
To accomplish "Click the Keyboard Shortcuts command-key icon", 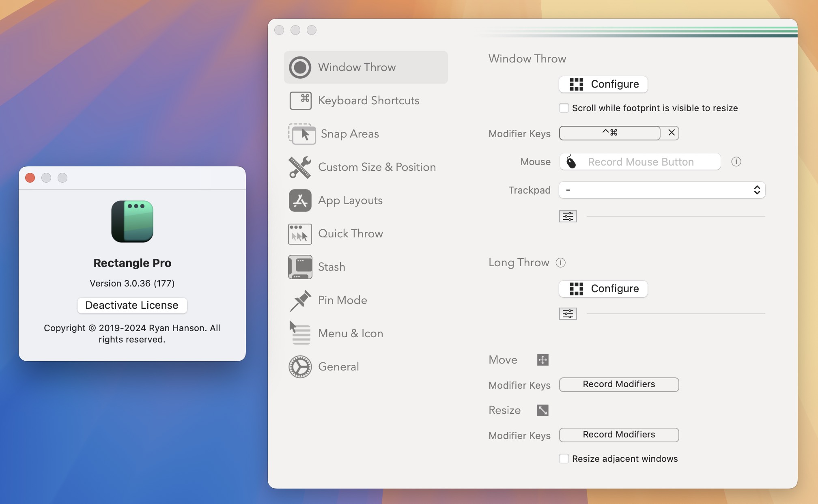I will 300,101.
